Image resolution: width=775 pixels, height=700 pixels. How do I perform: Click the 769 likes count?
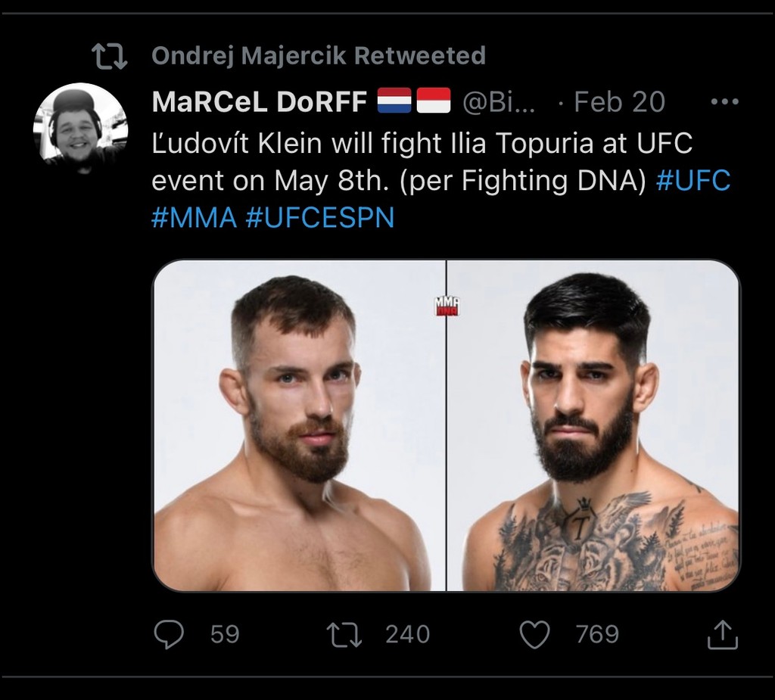tap(597, 634)
